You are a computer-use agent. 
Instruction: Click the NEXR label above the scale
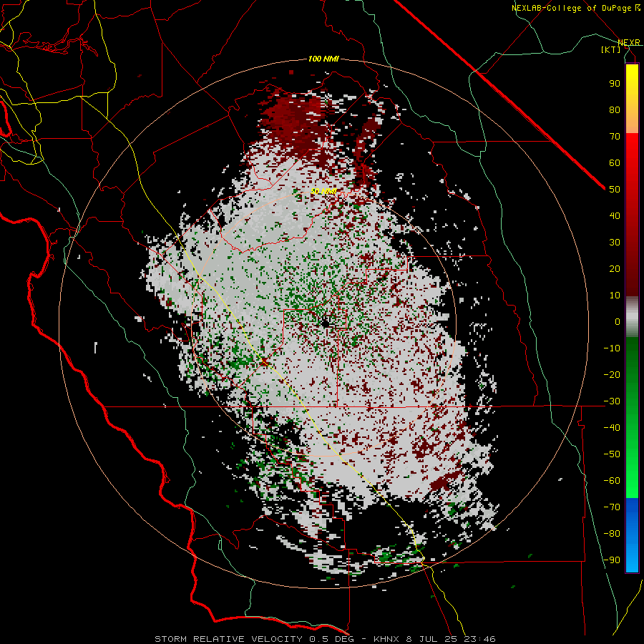coord(628,42)
